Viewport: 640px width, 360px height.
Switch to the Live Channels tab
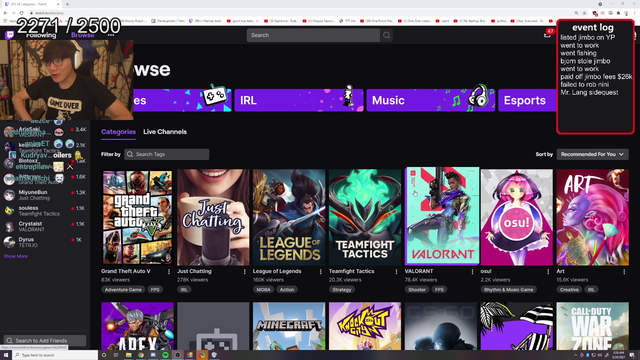(x=165, y=132)
